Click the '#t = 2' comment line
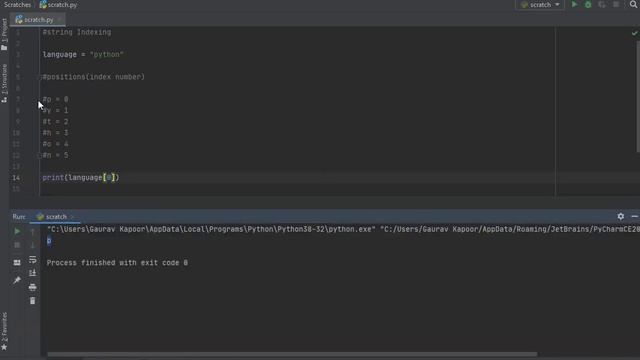 click(56, 122)
